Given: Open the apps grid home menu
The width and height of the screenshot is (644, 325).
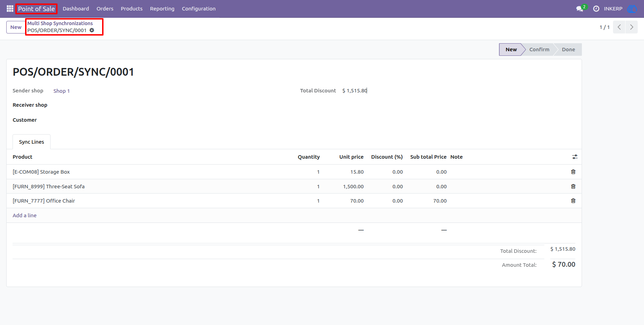Looking at the screenshot, I should coord(10,8).
